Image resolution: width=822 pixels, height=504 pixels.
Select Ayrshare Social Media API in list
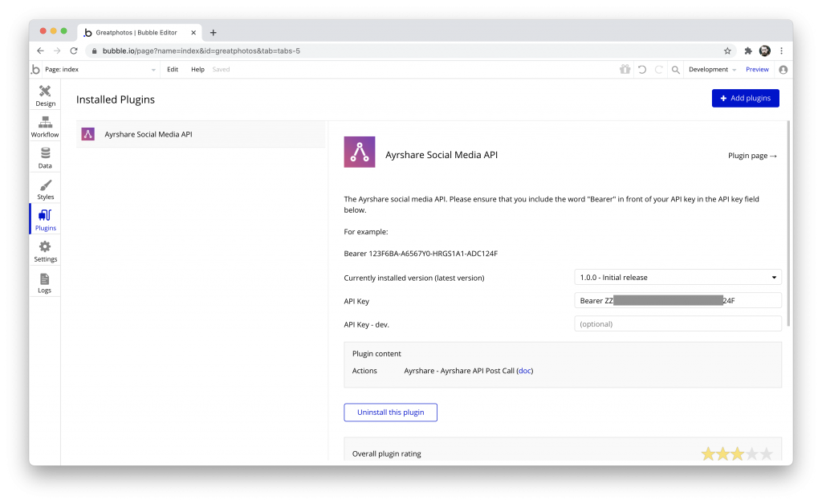pyautogui.click(x=201, y=134)
